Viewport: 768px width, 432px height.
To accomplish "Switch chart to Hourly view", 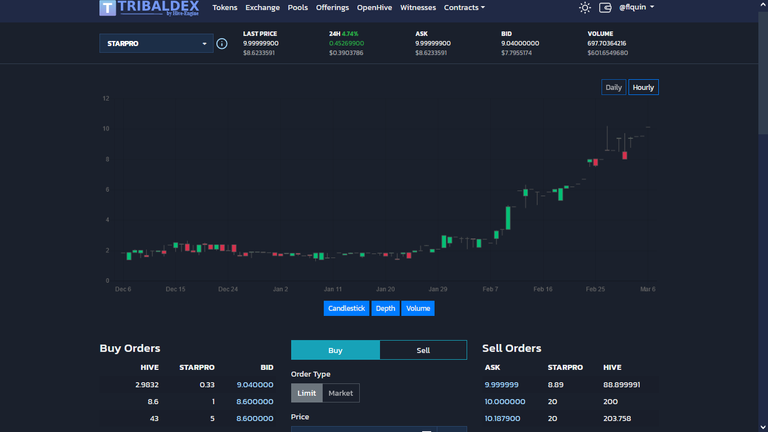I will pos(643,87).
